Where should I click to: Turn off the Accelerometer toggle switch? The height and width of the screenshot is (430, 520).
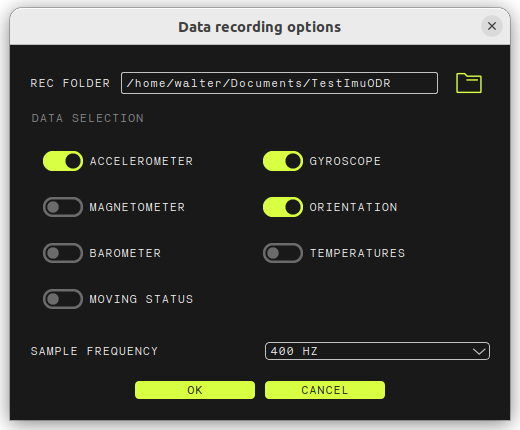(63, 161)
